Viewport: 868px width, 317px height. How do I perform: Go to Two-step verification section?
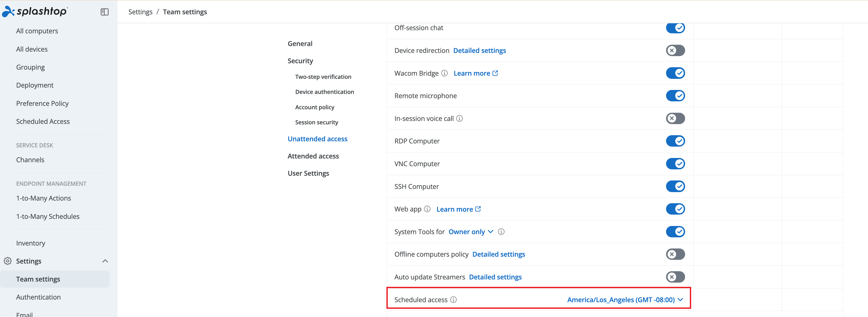323,77
